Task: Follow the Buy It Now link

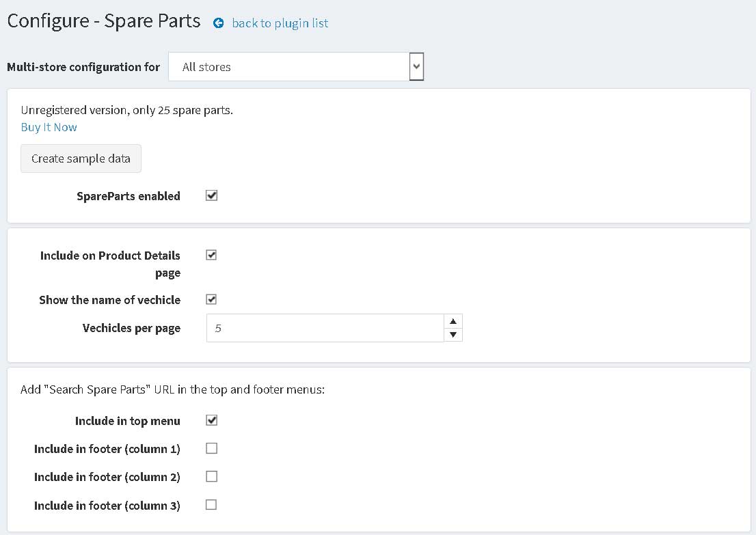Action: click(49, 127)
